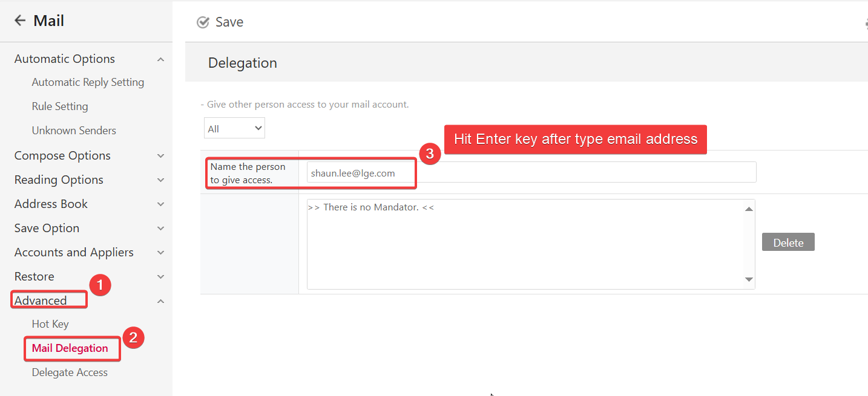Expand the Reading Options chevron
The image size is (868, 396).
pyautogui.click(x=160, y=180)
